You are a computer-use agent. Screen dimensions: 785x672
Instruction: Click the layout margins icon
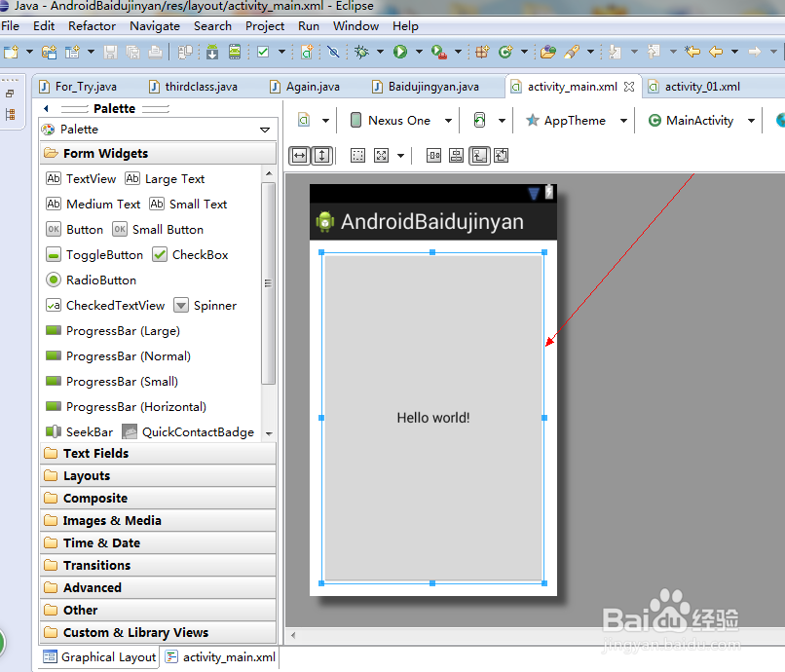point(357,156)
